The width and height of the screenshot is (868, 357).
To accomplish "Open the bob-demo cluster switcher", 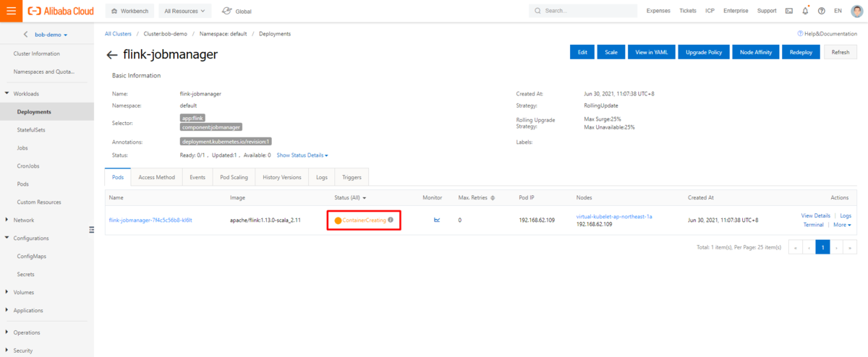I will click(x=51, y=35).
